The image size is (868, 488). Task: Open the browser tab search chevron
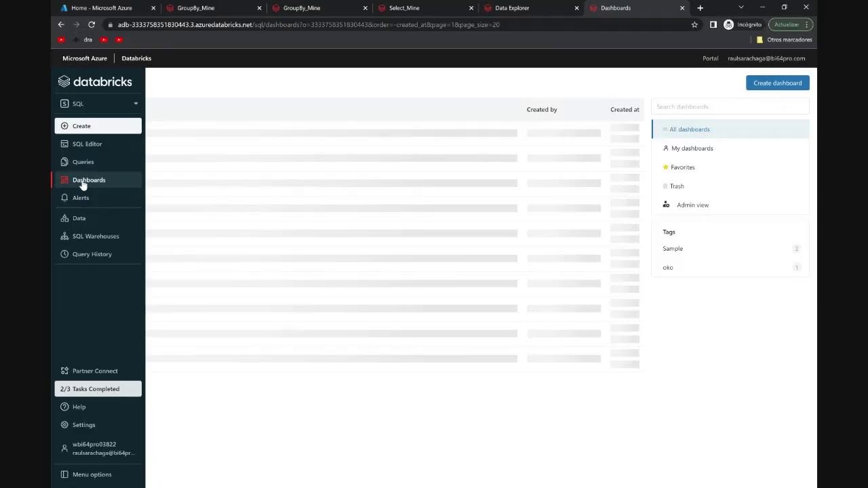click(741, 7)
